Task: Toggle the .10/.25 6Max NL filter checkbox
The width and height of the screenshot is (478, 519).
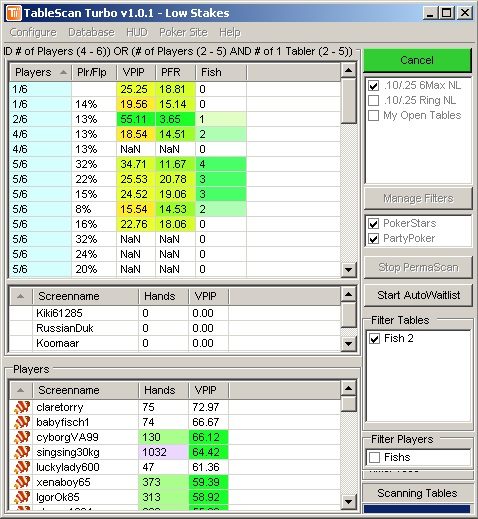Action: click(374, 86)
